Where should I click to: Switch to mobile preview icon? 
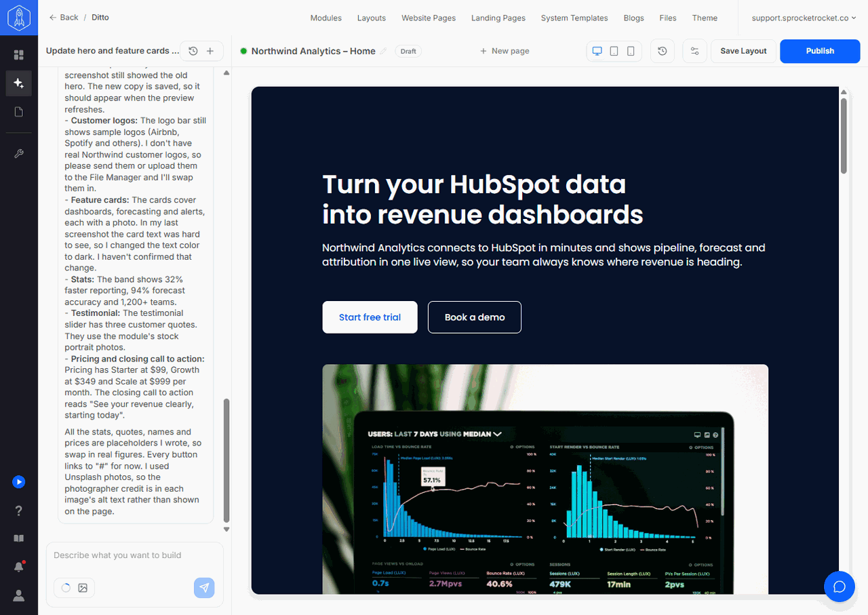tap(631, 51)
